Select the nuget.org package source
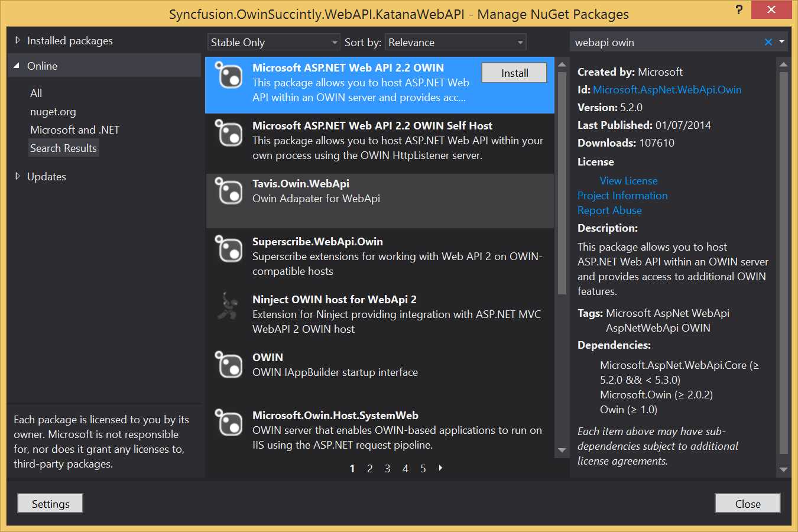The height and width of the screenshot is (532, 798). [x=53, y=111]
